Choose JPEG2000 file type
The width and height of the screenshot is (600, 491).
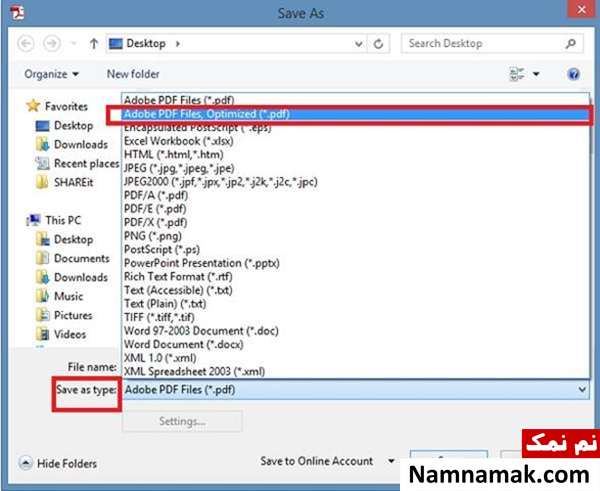pyautogui.click(x=355, y=182)
